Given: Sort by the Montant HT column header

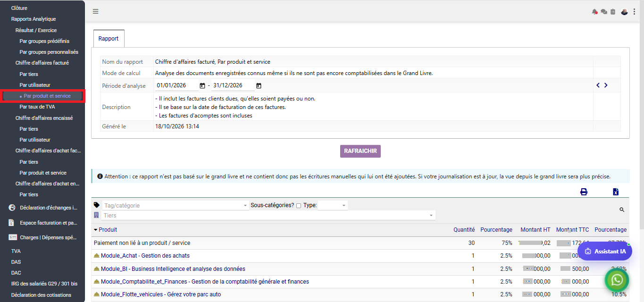Looking at the screenshot, I should point(535,230).
